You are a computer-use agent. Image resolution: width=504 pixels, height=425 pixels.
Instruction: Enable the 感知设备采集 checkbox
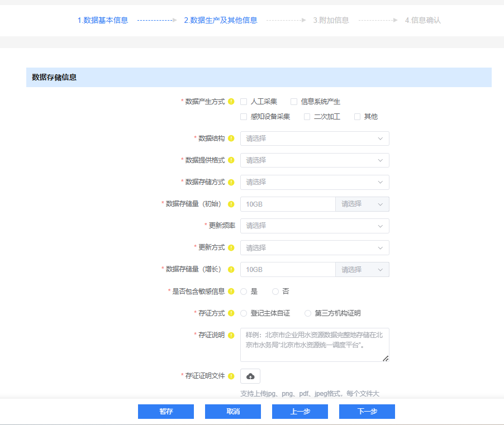tap(244, 117)
